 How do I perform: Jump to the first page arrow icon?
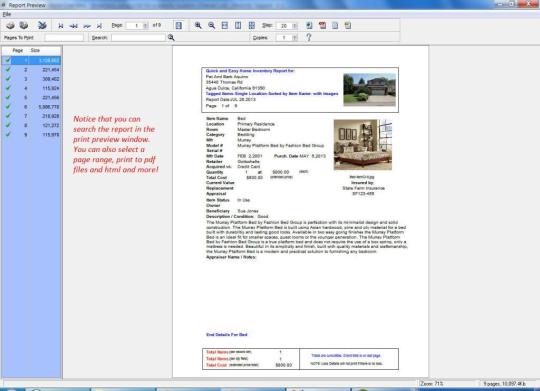[61, 25]
